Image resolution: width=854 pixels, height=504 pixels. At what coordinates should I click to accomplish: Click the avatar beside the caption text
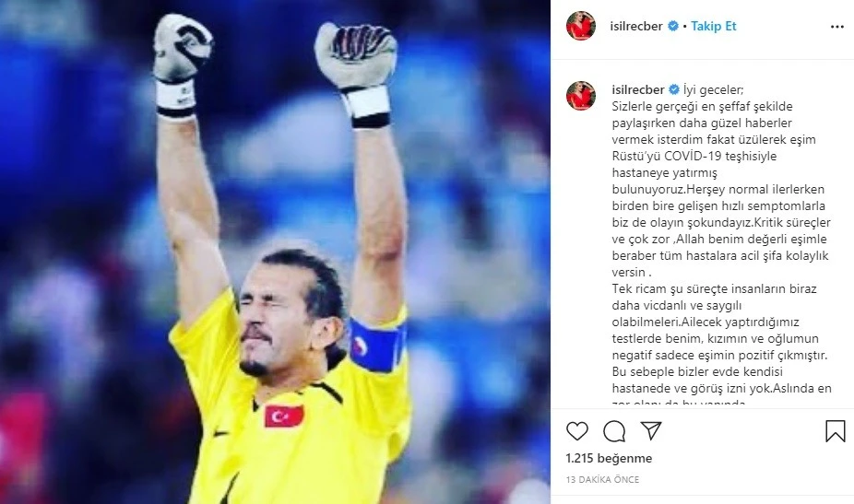click(581, 96)
